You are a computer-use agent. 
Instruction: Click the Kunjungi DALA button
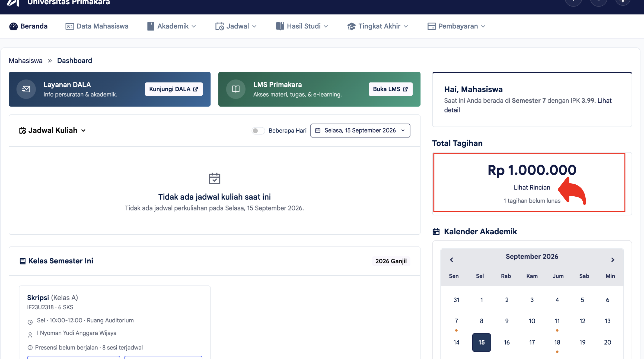(174, 89)
